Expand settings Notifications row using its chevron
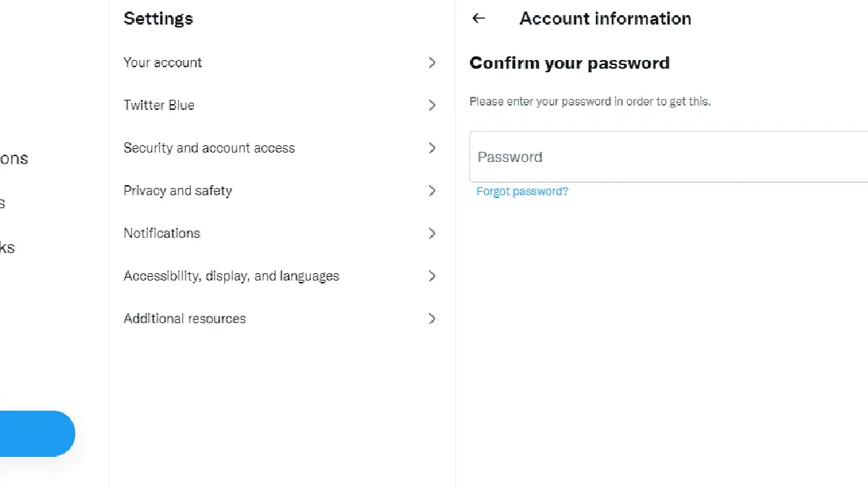 click(432, 234)
